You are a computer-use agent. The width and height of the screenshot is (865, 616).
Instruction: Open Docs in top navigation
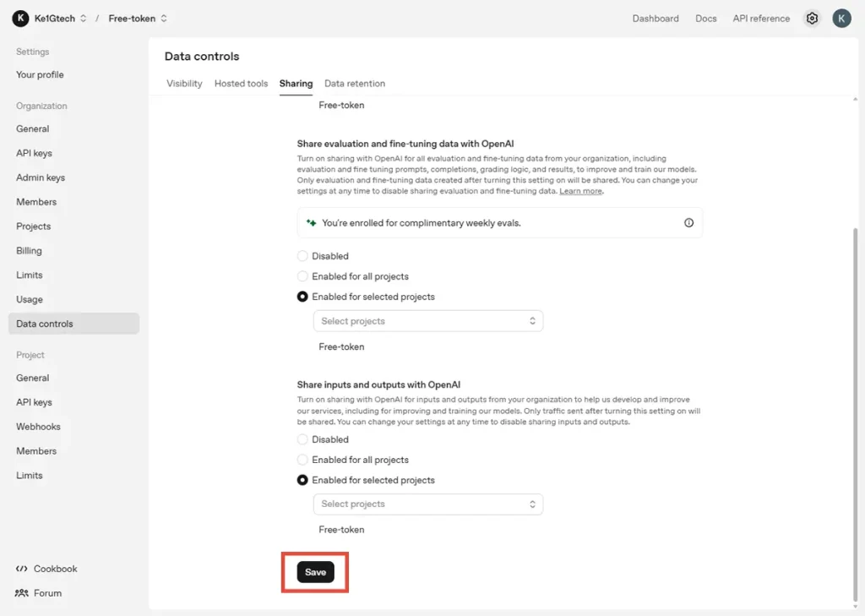click(x=705, y=19)
